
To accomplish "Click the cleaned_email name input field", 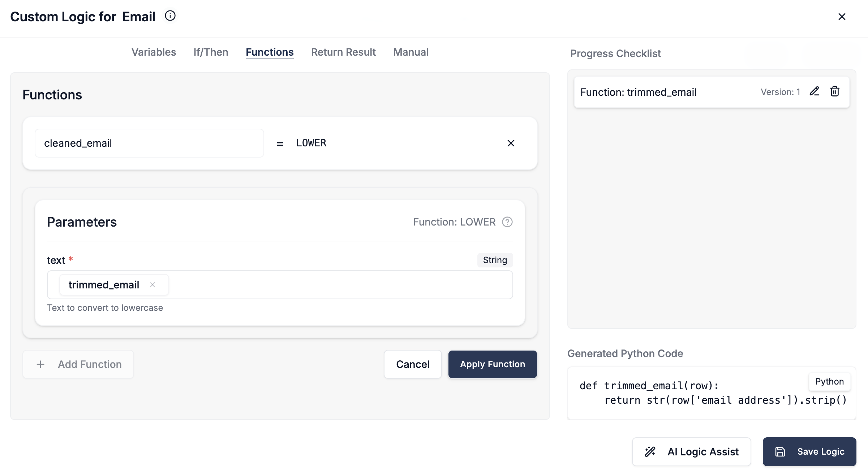I will point(149,143).
